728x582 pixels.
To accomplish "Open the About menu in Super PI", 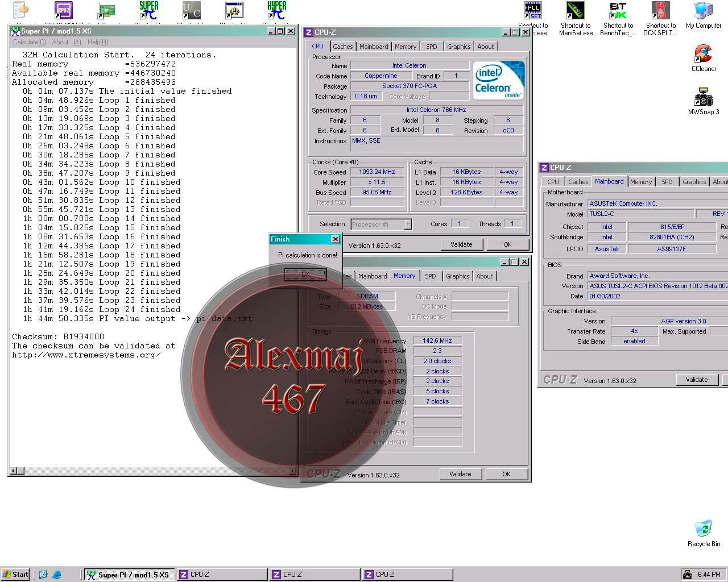I will (x=67, y=42).
